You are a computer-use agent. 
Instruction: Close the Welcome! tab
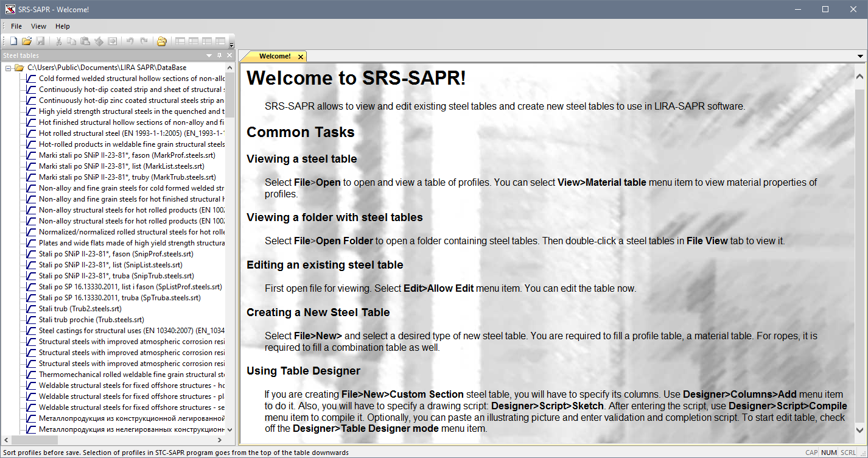click(x=301, y=57)
